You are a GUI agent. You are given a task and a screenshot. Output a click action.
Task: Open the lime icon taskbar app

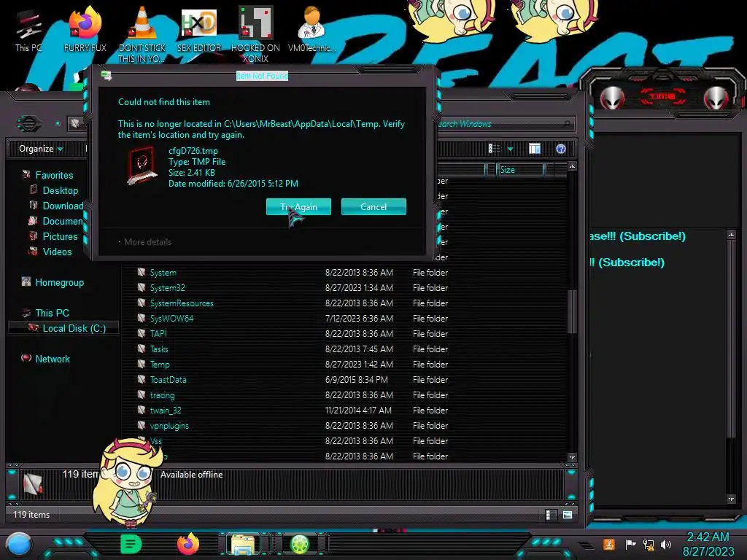(300, 544)
